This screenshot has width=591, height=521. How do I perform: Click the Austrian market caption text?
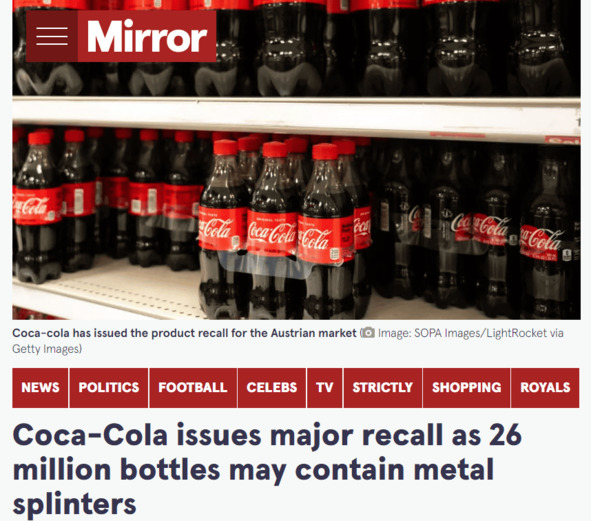point(184,333)
